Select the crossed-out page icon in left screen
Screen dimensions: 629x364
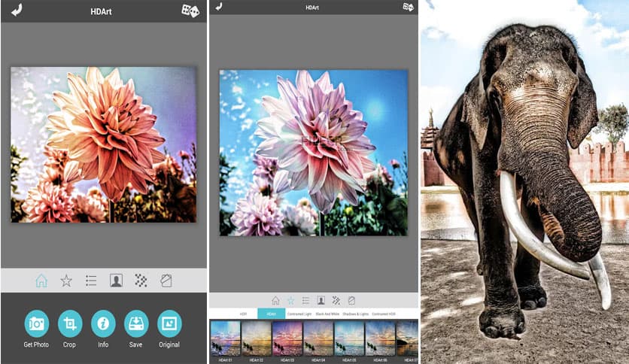[x=166, y=281]
